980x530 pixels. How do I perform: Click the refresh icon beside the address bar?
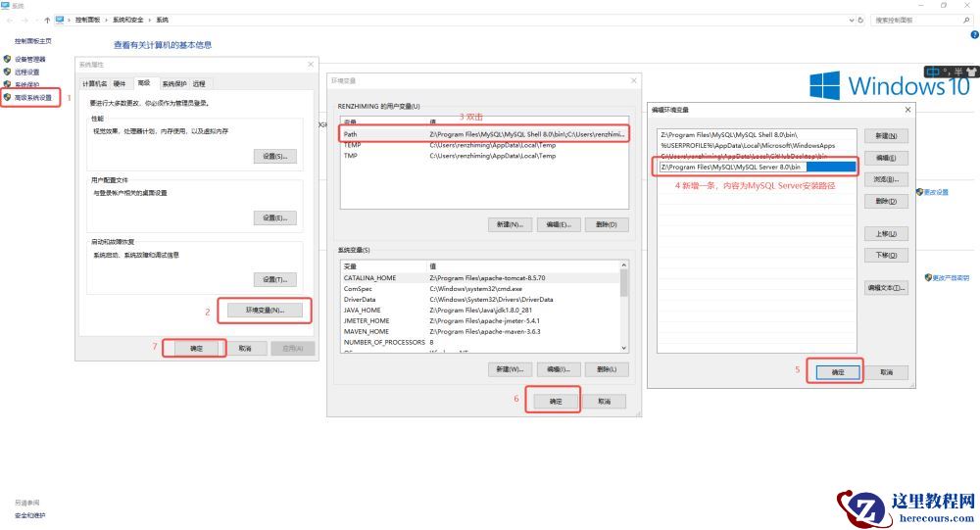point(860,20)
